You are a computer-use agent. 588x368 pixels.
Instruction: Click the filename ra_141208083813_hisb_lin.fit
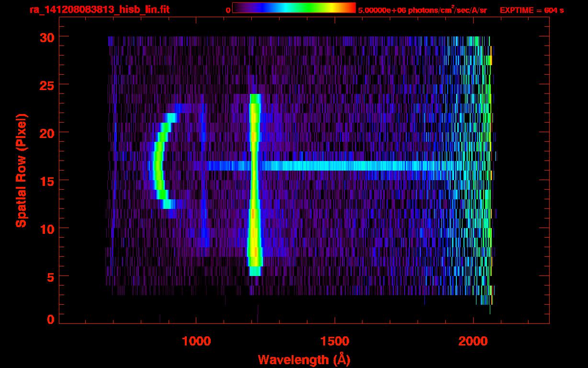[x=99, y=10]
